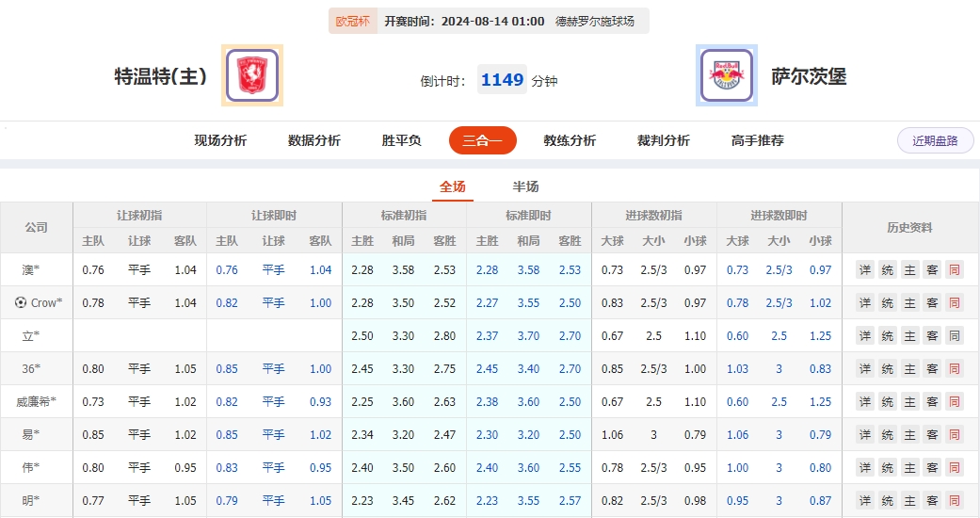Click the 1149 countdown minutes value
Image resolution: width=980 pixels, height=518 pixels.
click(502, 79)
